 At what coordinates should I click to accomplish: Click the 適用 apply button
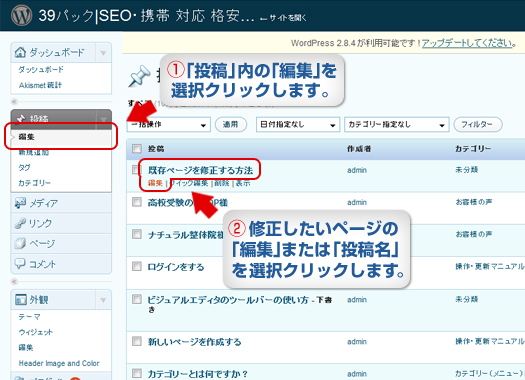point(231,124)
